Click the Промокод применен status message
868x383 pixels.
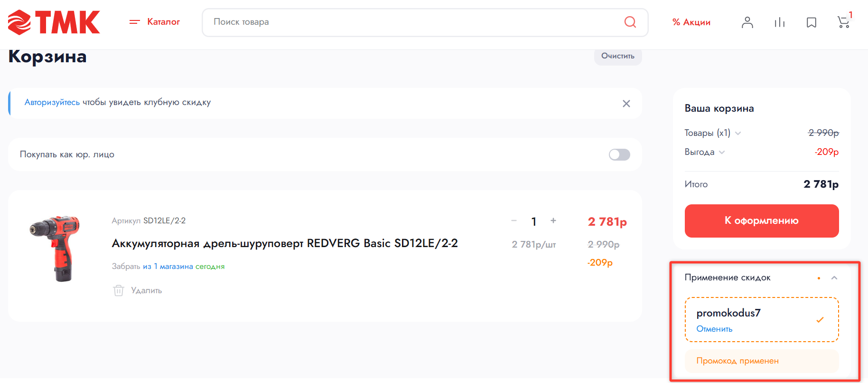[x=762, y=361]
